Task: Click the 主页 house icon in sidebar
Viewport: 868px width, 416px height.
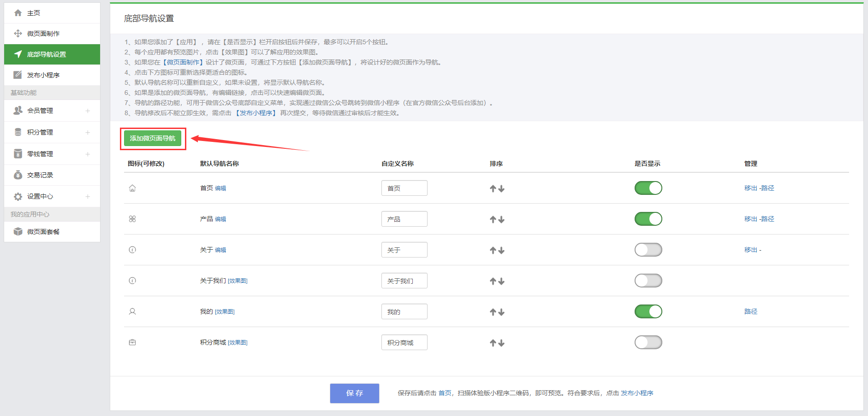Action: (18, 13)
